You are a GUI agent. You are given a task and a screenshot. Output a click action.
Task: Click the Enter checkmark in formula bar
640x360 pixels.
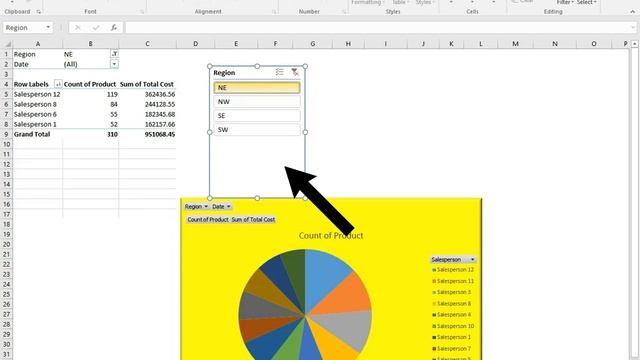click(96, 28)
